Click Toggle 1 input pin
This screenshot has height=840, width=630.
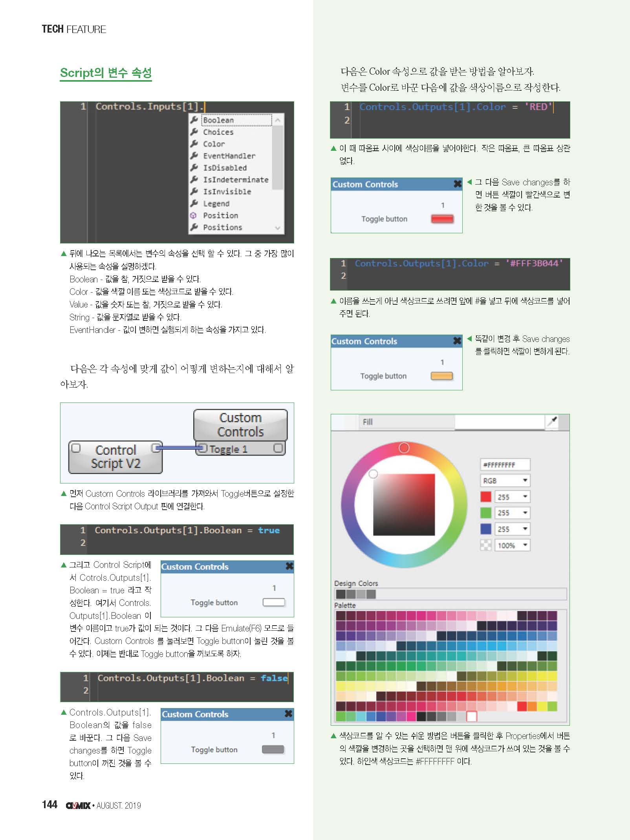[202, 448]
